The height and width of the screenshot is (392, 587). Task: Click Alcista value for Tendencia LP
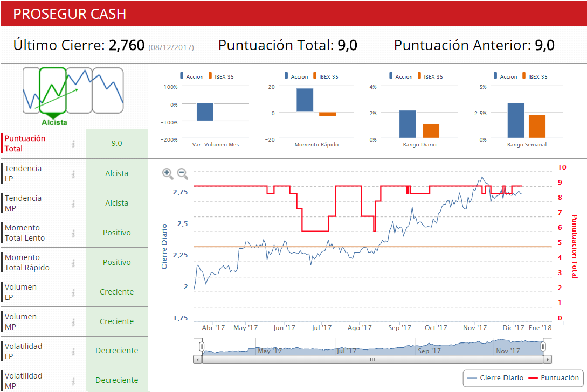point(117,173)
